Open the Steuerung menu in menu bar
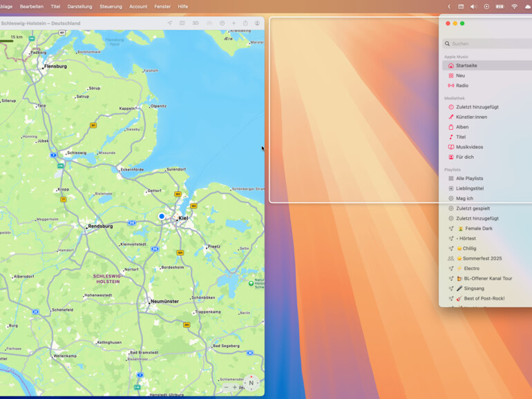The width and height of the screenshot is (532, 399). pyautogui.click(x=111, y=6)
